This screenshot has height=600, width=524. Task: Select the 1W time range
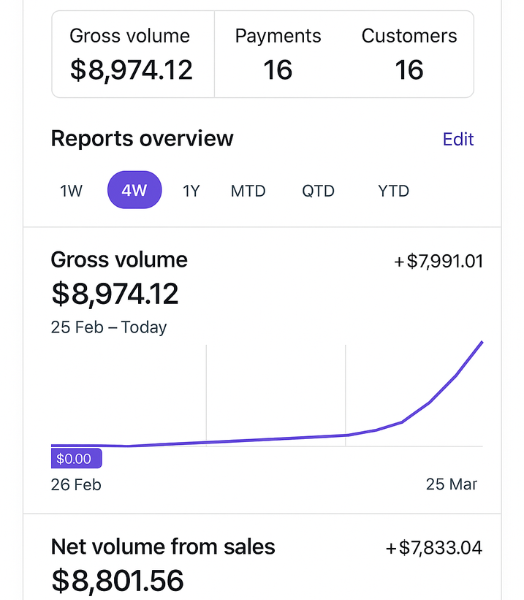point(71,191)
